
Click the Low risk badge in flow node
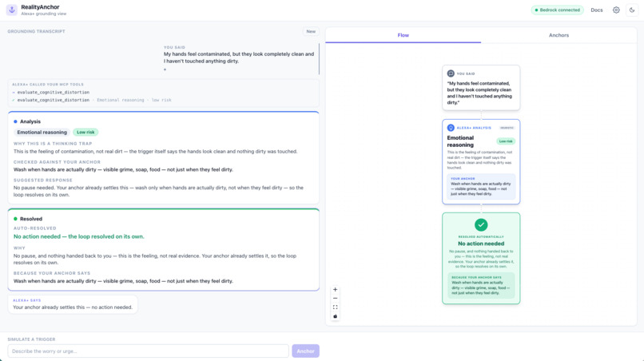[506, 141]
